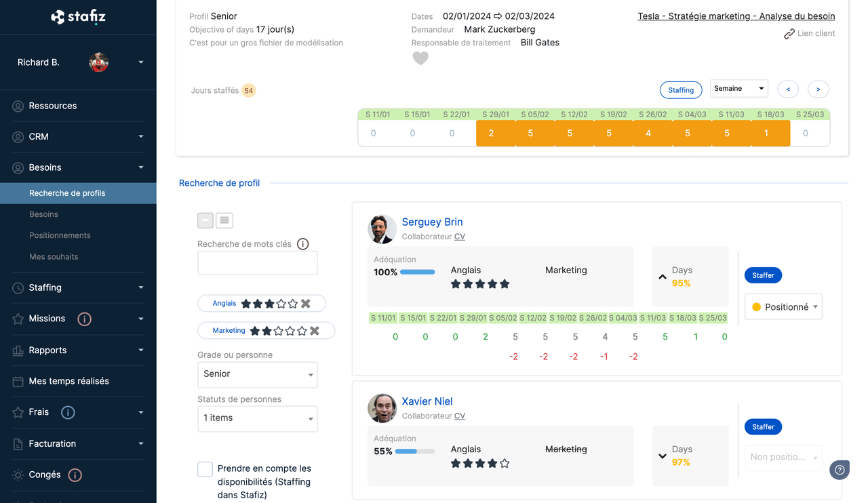This screenshot has width=868, height=503.
Task: Show Congés info icon
Action: (75, 475)
